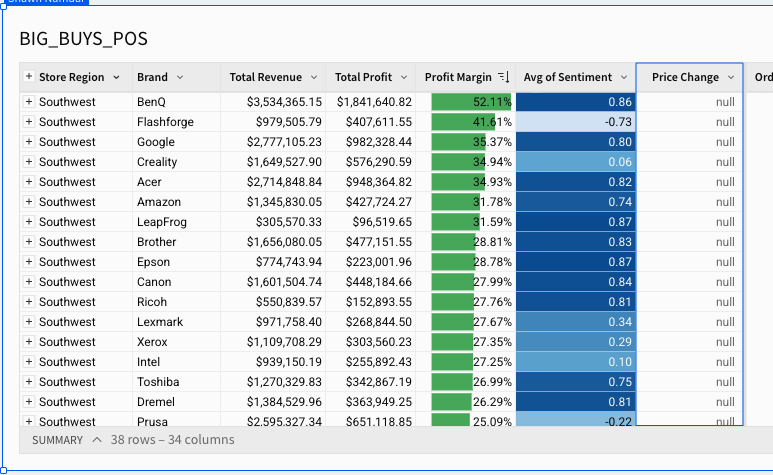
Task: Select total profit $1,841,640.82 cell
Action: [x=371, y=102]
